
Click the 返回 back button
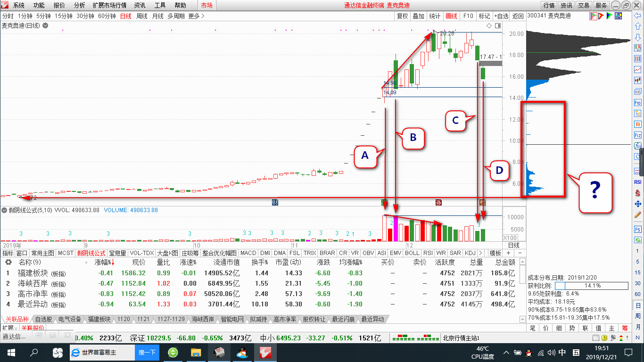coord(518,16)
